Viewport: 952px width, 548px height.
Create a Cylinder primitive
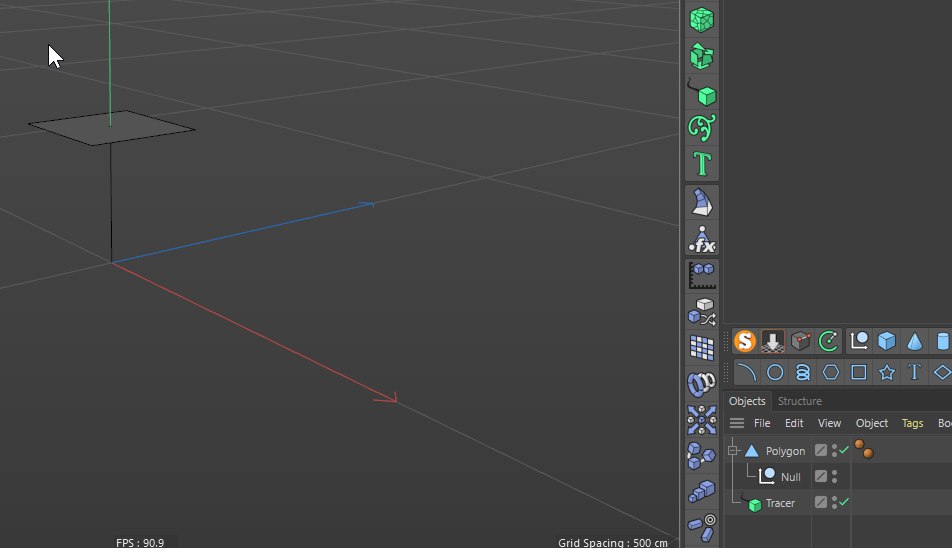click(x=943, y=341)
